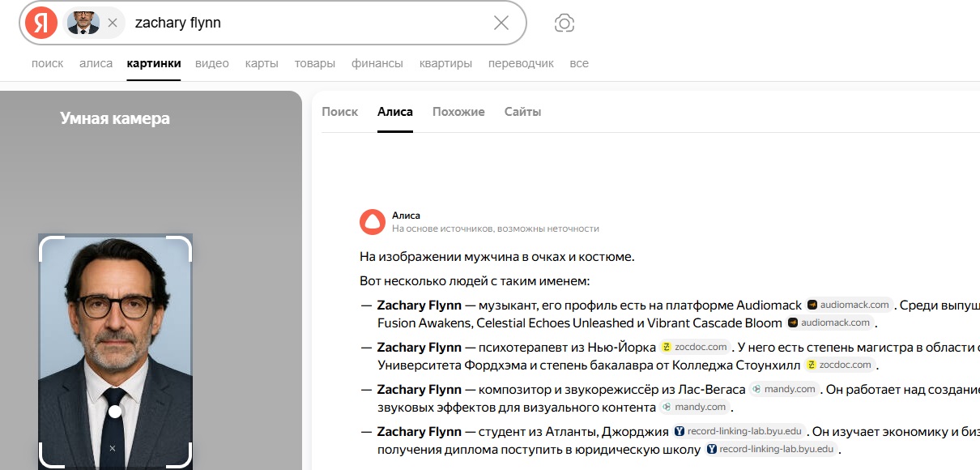
Task: Open the 'товары' section
Action: tap(315, 63)
